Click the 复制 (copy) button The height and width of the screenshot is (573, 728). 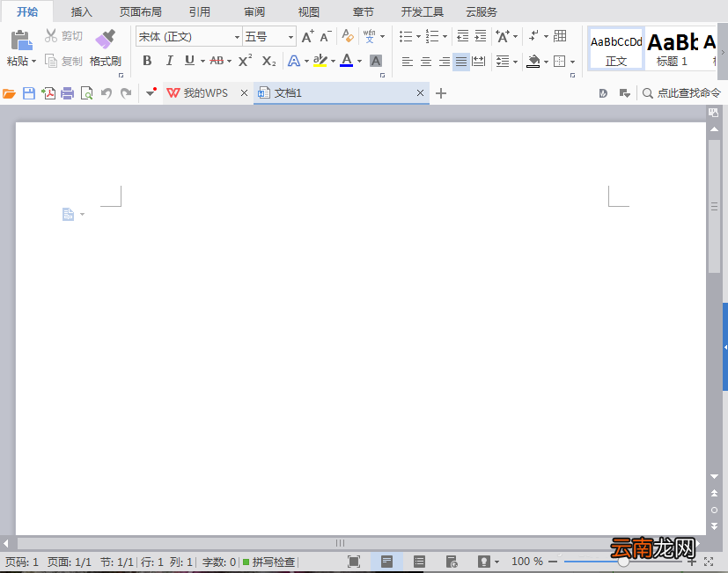click(64, 61)
